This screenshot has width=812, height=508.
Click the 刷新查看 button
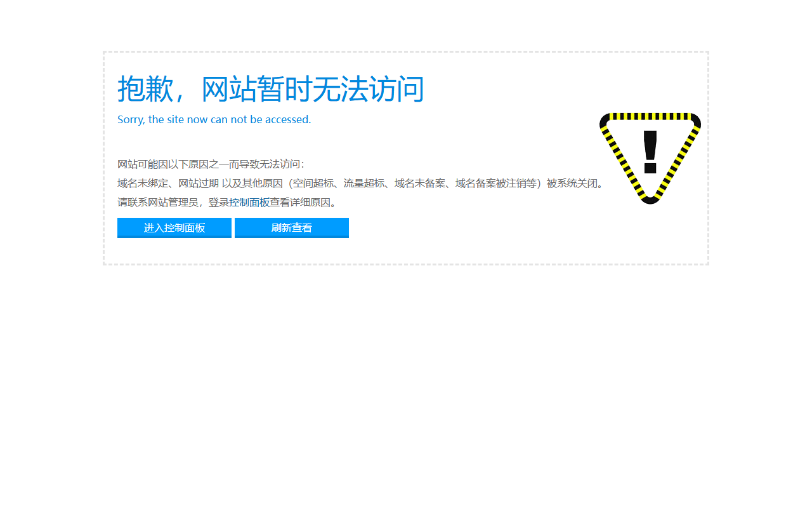point(292,228)
